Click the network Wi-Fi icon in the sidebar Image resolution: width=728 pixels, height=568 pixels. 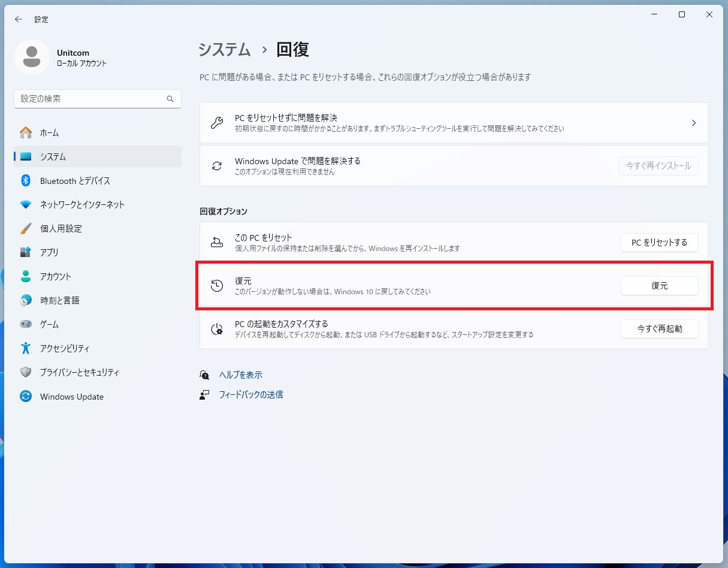[x=26, y=204]
